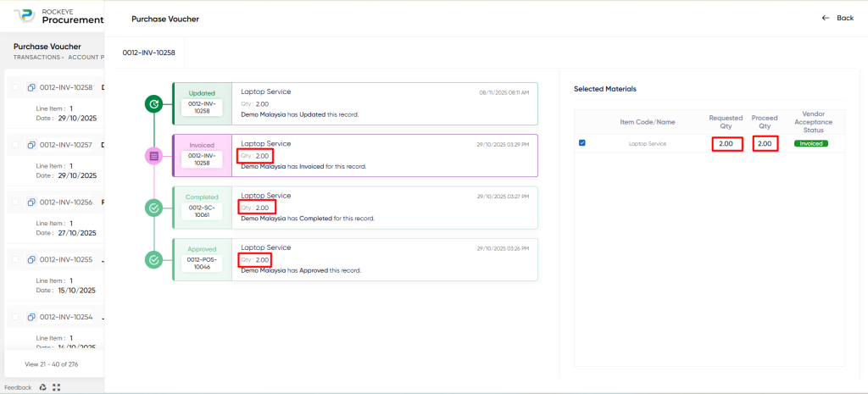Click the Updated timeline status icon

(153, 104)
